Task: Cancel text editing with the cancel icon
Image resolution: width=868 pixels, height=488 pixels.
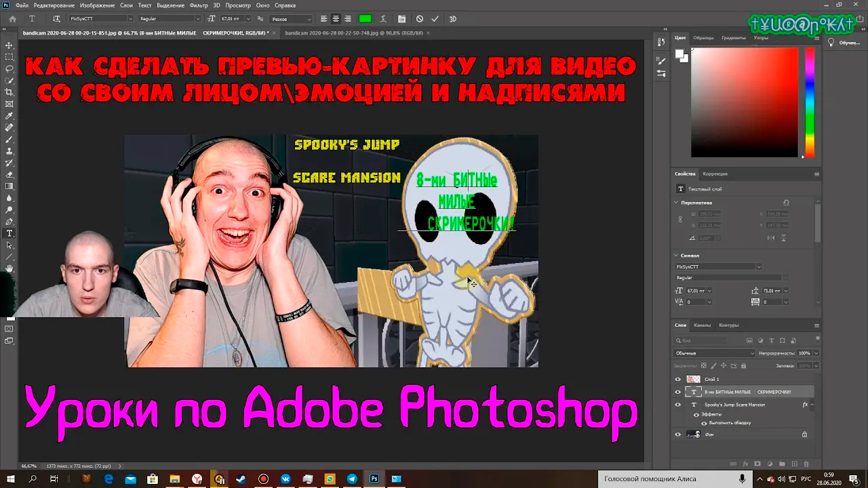Action: [x=420, y=18]
